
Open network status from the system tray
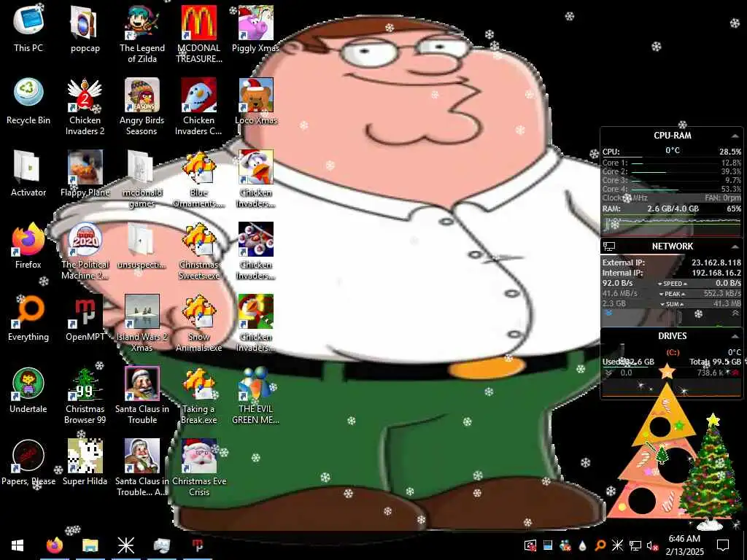635,545
